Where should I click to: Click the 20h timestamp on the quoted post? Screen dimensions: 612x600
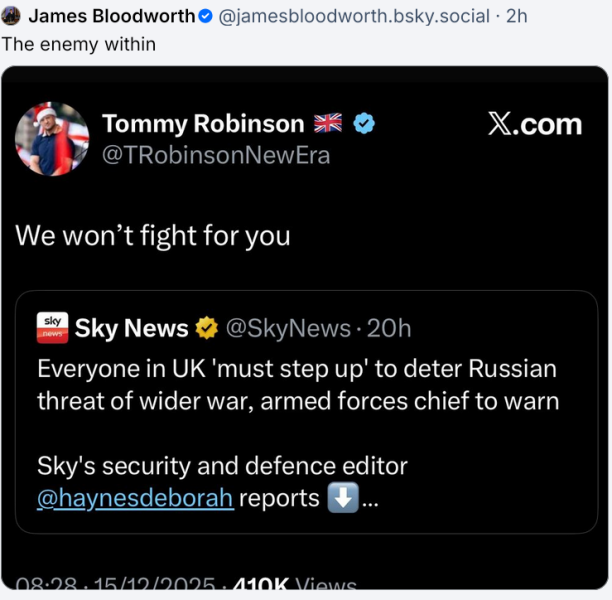click(x=389, y=328)
